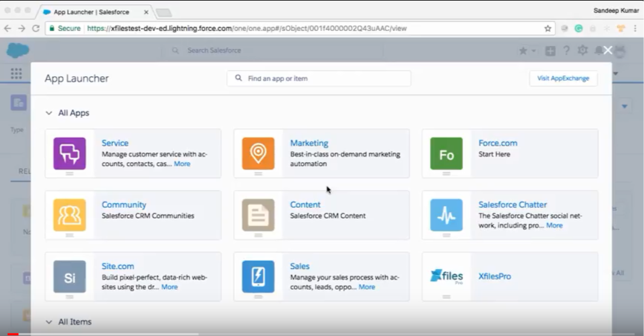This screenshot has height=336, width=644.
Task: Close the App Launcher with the X
Action: [608, 50]
